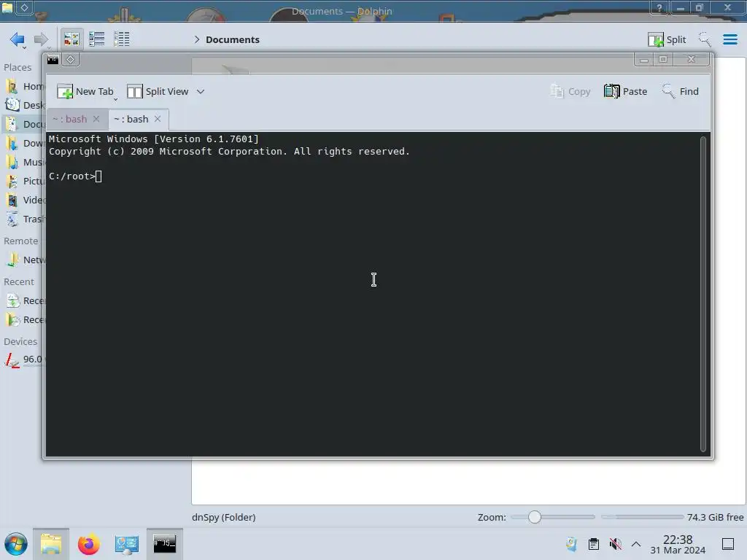The image size is (747, 560).
Task: Click the tray icon left of clipboard
Action: point(572,544)
